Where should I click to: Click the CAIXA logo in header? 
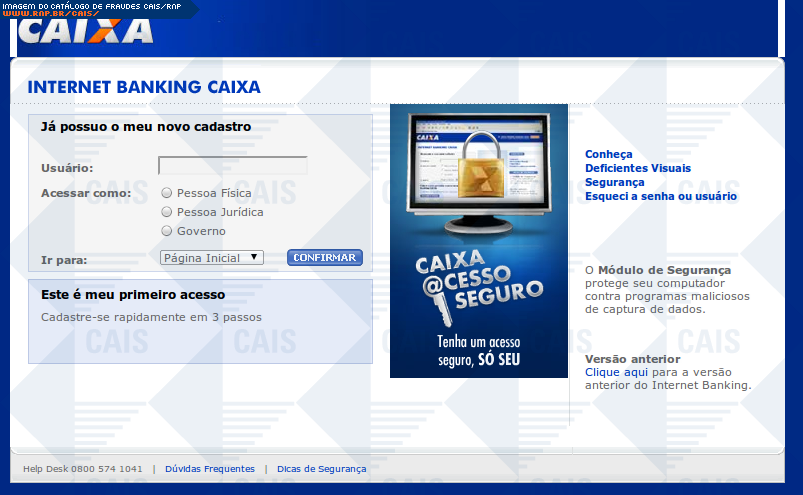click(x=86, y=33)
